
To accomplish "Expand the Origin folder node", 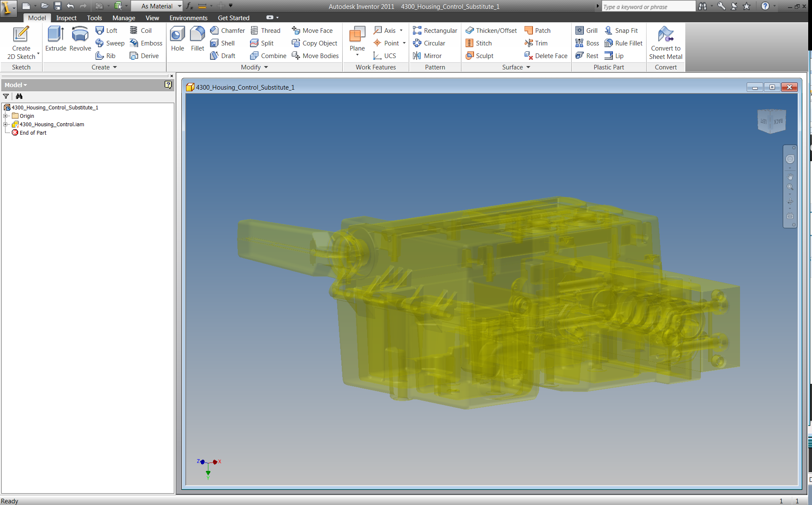I will coord(6,116).
